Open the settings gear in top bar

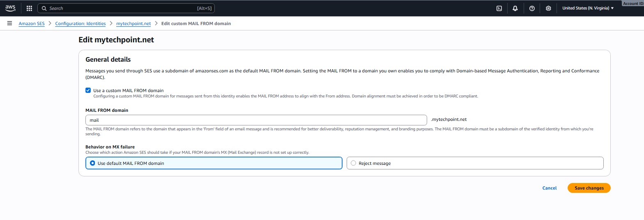click(548, 8)
